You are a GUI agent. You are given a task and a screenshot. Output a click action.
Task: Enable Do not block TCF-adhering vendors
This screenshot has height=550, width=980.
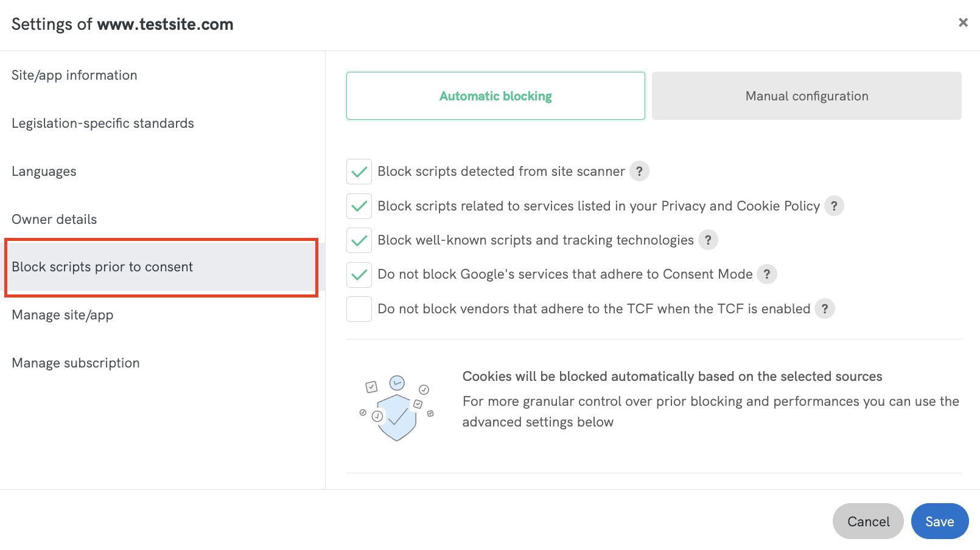[359, 308]
